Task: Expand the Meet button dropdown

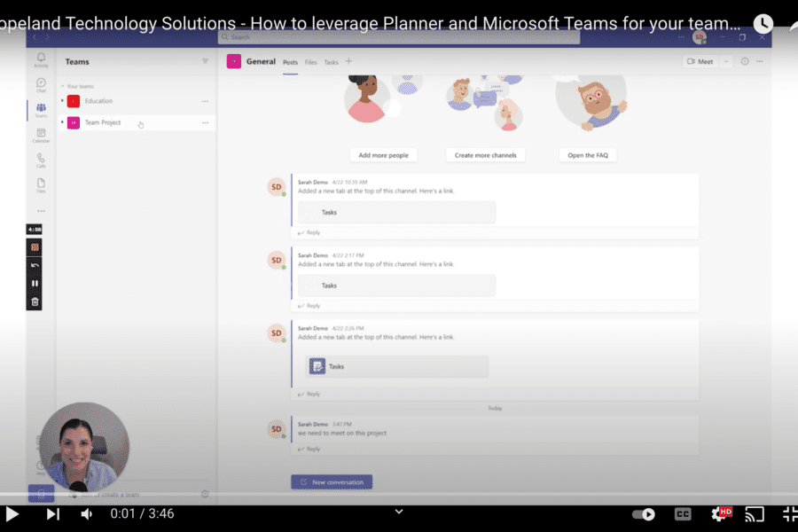Action: [725, 61]
